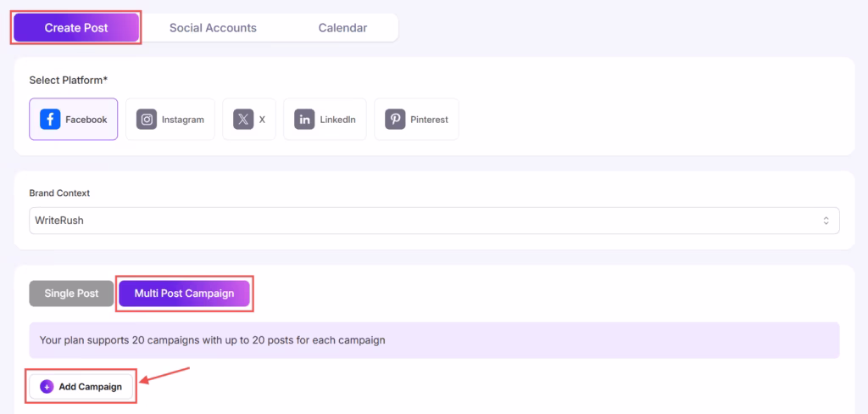Click the Select Platform label
This screenshot has height=414, width=868.
[68, 81]
